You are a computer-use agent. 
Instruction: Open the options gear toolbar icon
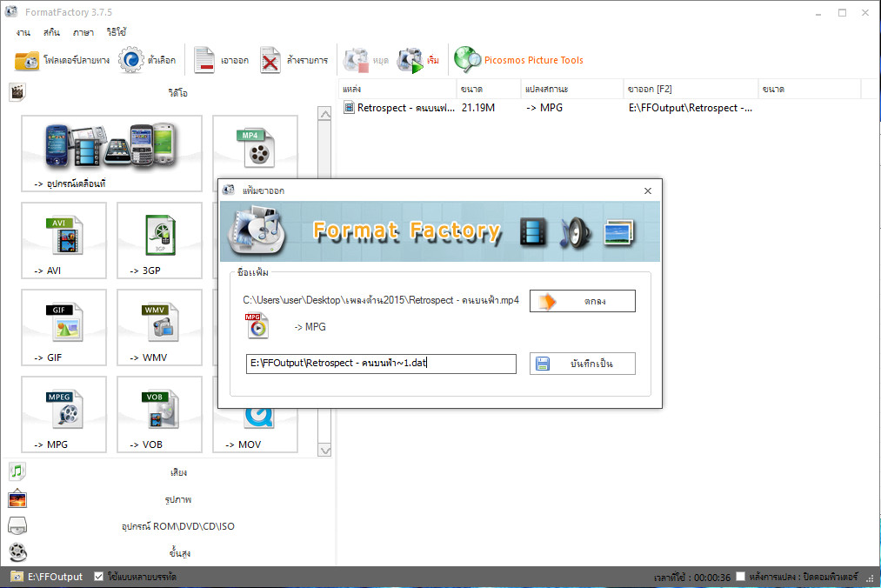[131, 60]
